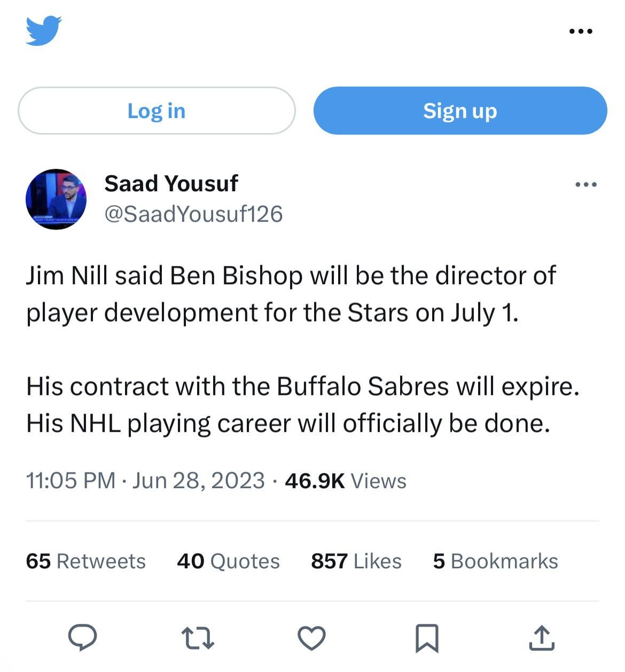Show the 857 Likes list
Image resolution: width=625 pixels, height=672 pixels.
click(x=356, y=561)
